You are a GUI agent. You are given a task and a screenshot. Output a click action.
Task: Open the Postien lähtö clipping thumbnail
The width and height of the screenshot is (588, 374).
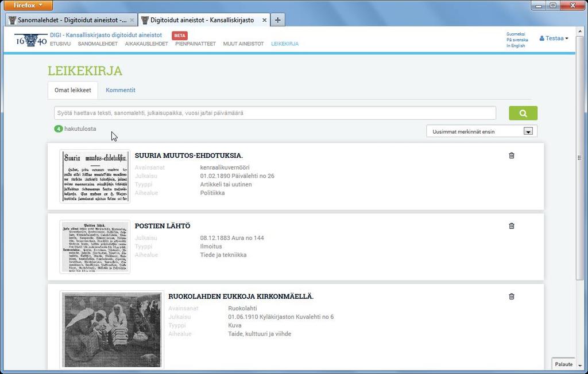95,247
